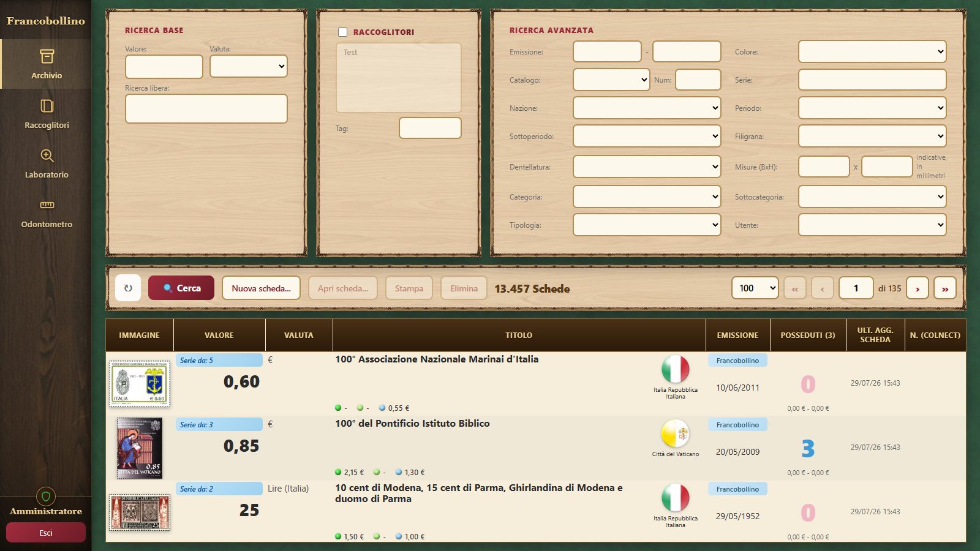Expand the Catalogo dropdown
The image size is (980, 551).
tap(611, 80)
